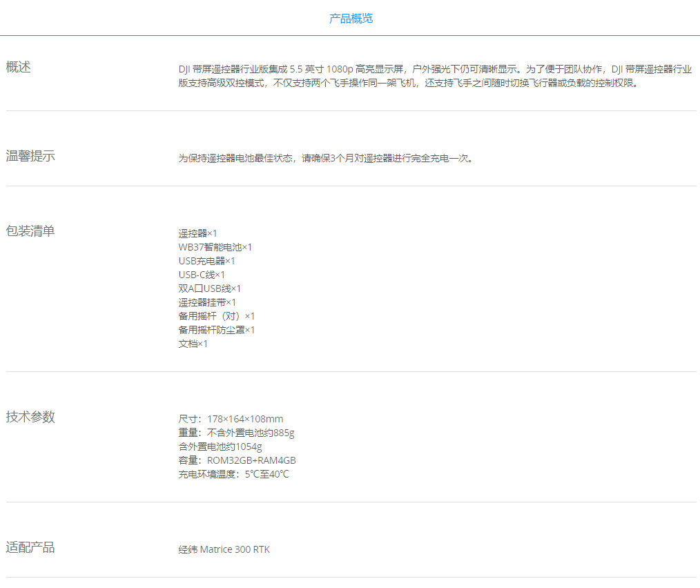Screen dimensions: 700x588
Task: Click the 备用摇杆（对）×1 entry
Action: click(216, 316)
